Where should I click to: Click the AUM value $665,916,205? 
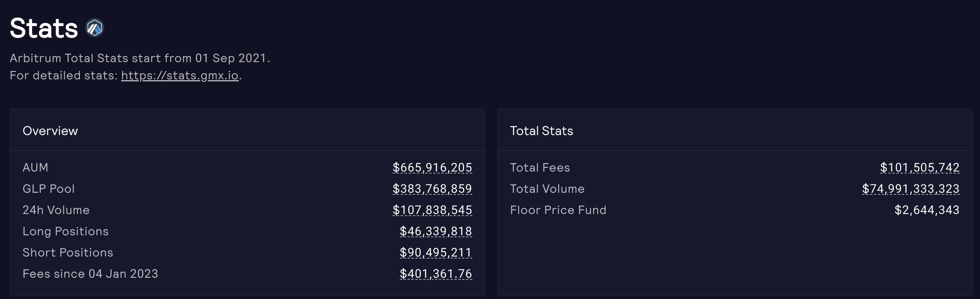[432, 168]
